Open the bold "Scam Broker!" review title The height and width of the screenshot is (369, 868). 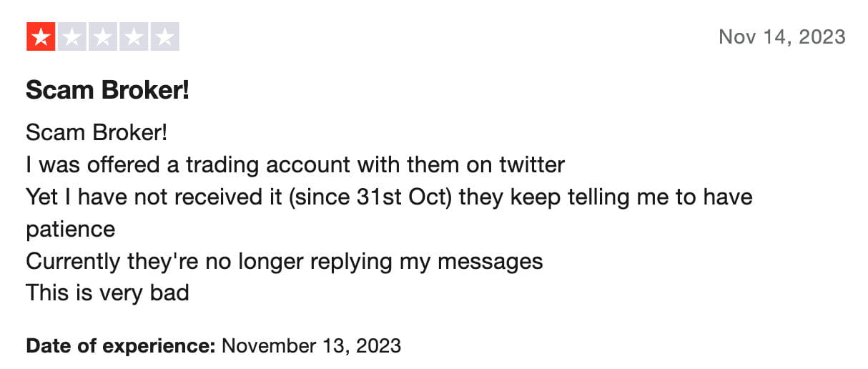click(107, 90)
